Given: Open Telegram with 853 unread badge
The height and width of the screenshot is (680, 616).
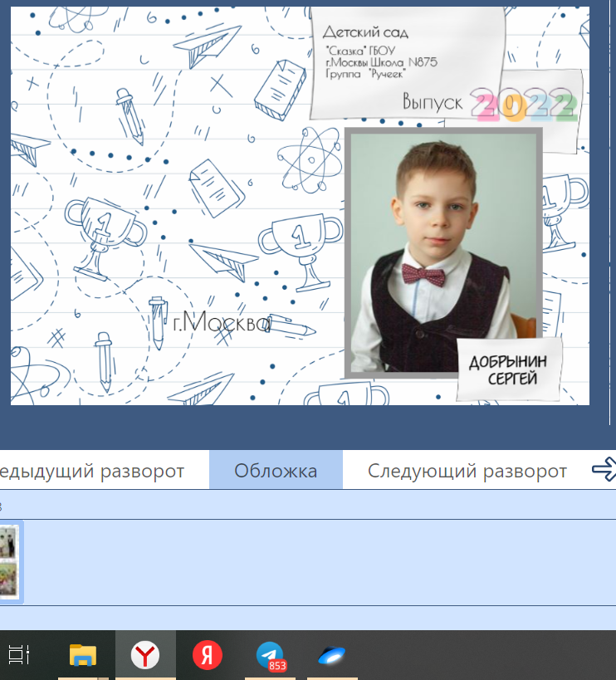Looking at the screenshot, I should click(x=270, y=655).
